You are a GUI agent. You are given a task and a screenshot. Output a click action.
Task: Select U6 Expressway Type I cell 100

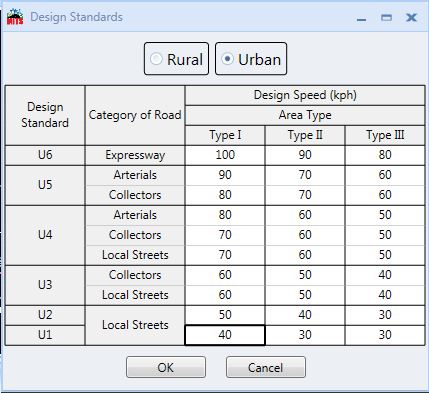(225, 155)
